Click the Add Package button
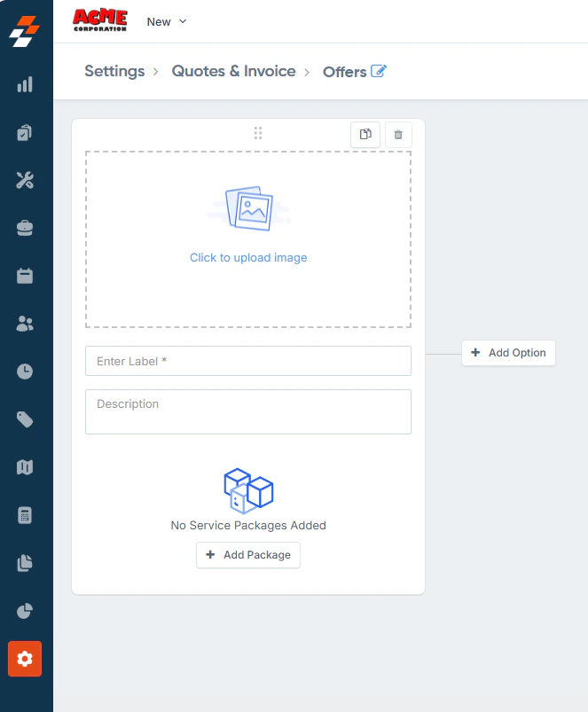This screenshot has width=588, height=712. click(x=248, y=555)
